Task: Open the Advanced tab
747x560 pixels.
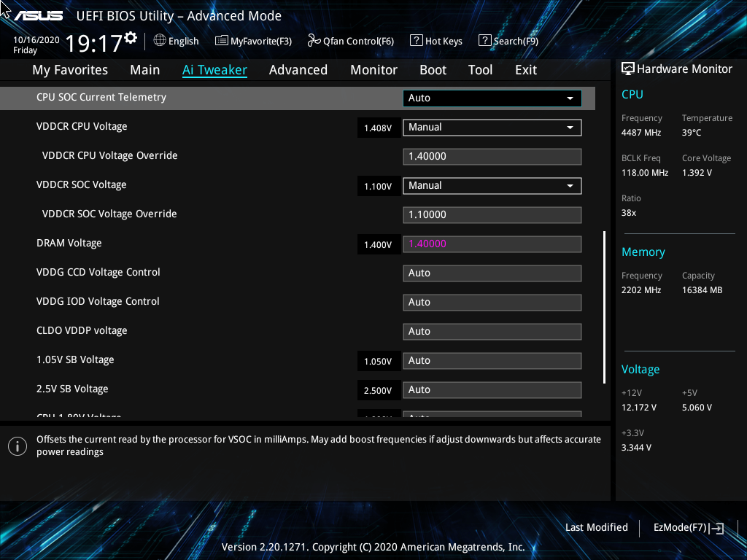Action: click(x=298, y=70)
